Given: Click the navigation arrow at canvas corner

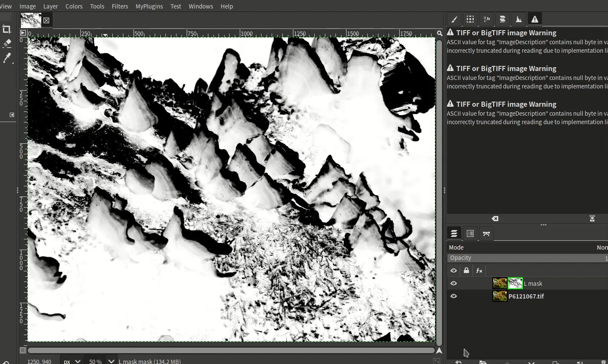Looking at the screenshot, I should click(439, 350).
